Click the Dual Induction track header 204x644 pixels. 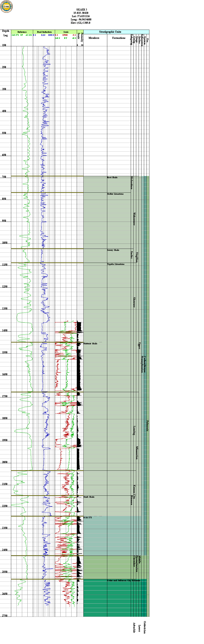click(44, 32)
